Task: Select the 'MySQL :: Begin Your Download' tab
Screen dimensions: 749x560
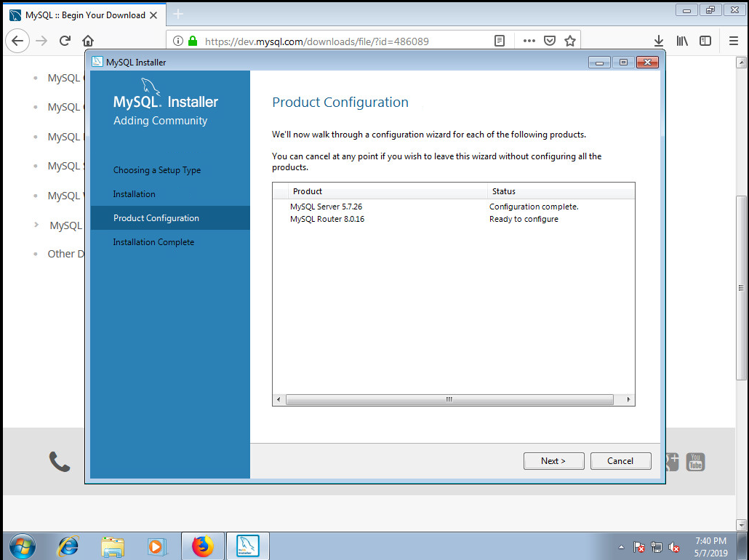Action: [84, 15]
